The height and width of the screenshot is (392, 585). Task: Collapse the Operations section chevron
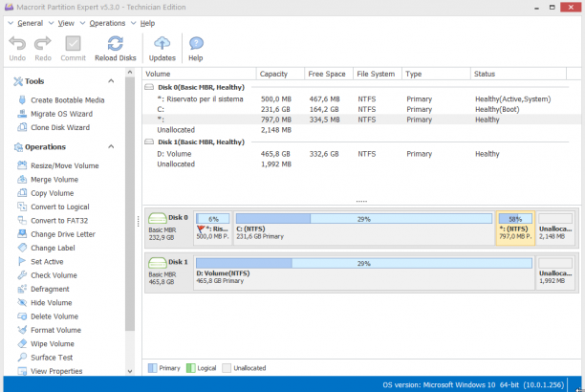[111, 146]
